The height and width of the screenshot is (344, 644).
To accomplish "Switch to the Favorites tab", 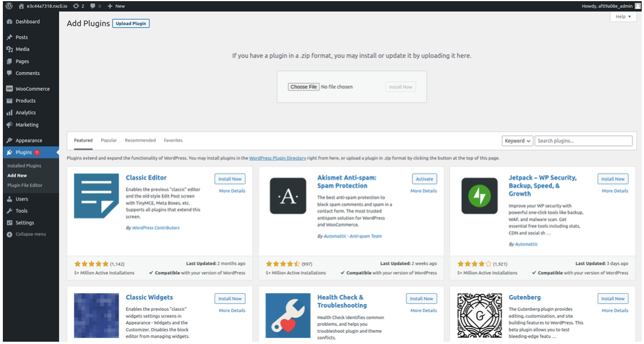I will (x=173, y=141).
